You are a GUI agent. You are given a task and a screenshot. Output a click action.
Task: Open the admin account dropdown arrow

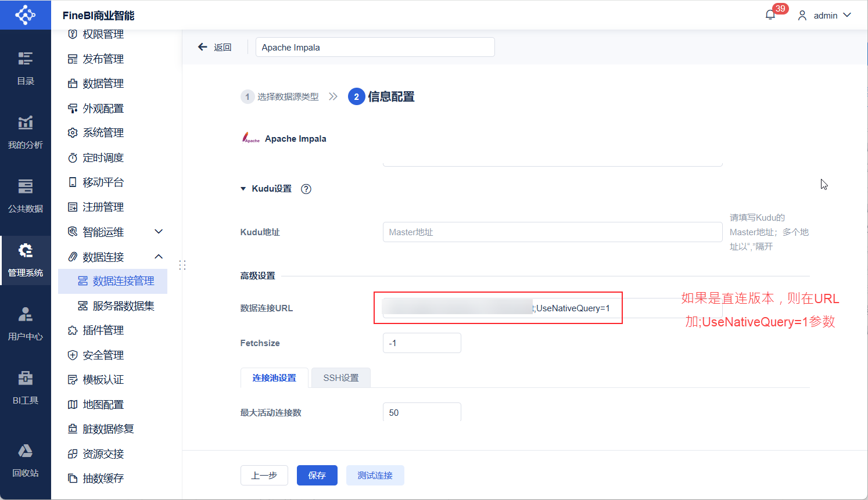pos(847,15)
